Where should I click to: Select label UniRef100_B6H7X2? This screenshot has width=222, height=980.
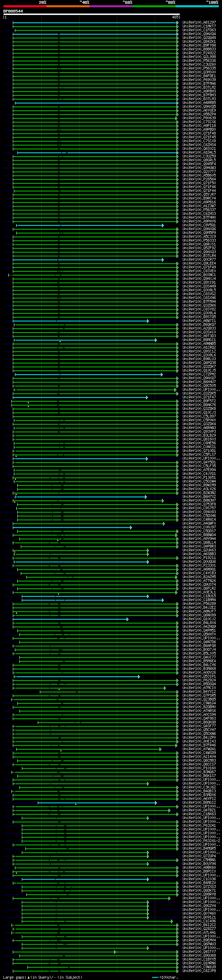[199, 496]
